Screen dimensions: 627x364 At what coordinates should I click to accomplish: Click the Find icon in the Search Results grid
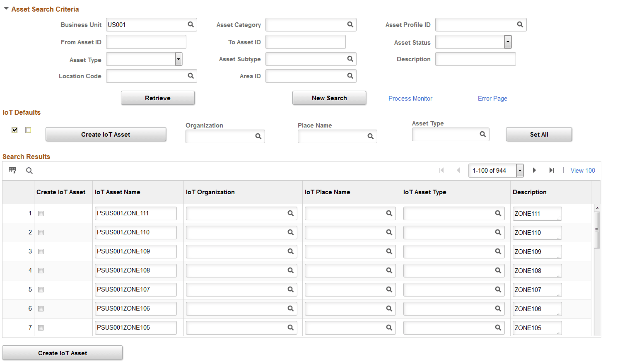(x=29, y=170)
